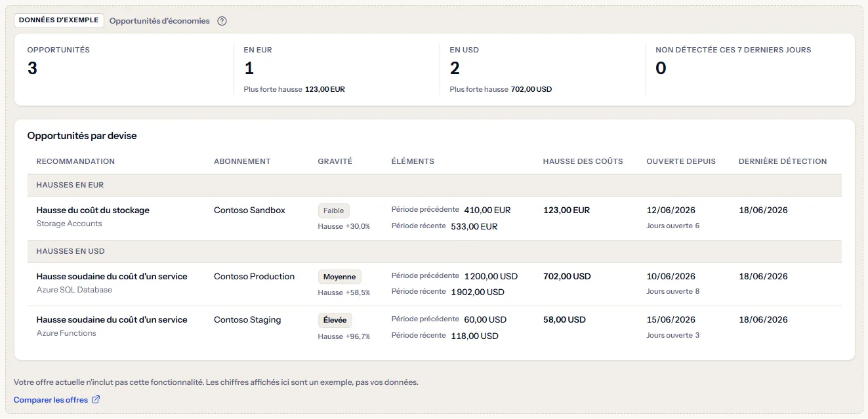Viewport: 868px width, 419px height.
Task: Click the HAUSSES EN USD group row
Action: (434, 252)
